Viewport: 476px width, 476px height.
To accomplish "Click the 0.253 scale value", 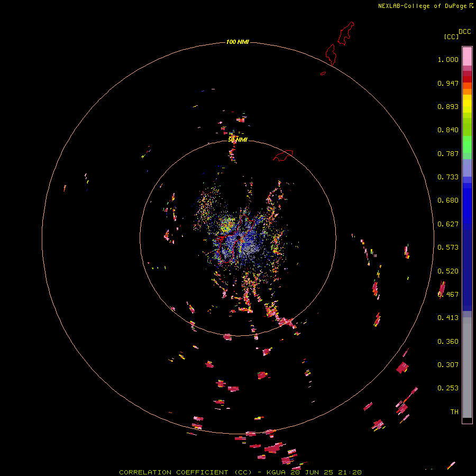I will coord(448,388).
